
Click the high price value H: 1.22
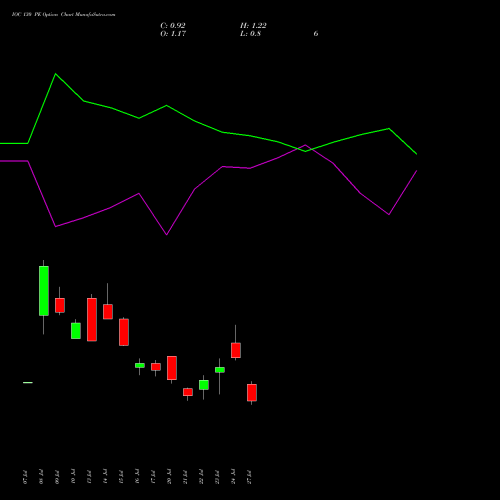[253, 26]
